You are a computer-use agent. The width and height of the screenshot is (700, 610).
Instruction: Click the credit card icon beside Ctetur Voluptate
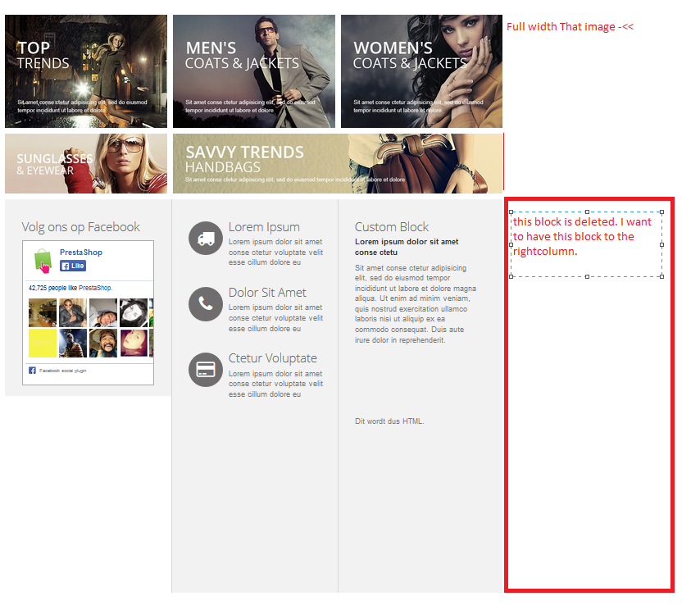pyautogui.click(x=206, y=370)
